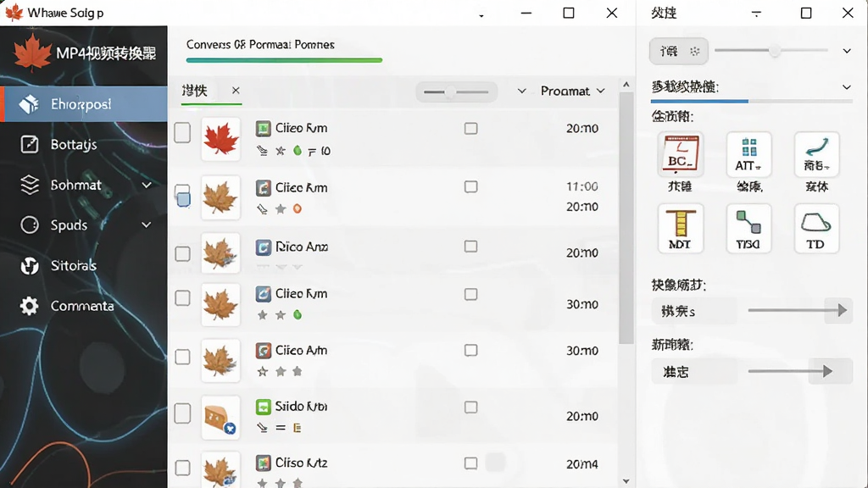Click the Bottatjs edit icon
Screen dimensions: 868x488
click(x=30, y=144)
